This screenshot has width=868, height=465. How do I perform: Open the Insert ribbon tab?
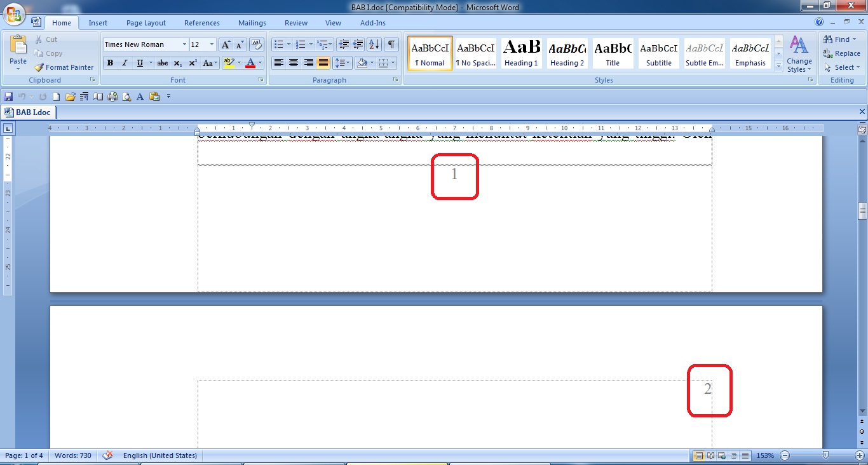(x=98, y=23)
